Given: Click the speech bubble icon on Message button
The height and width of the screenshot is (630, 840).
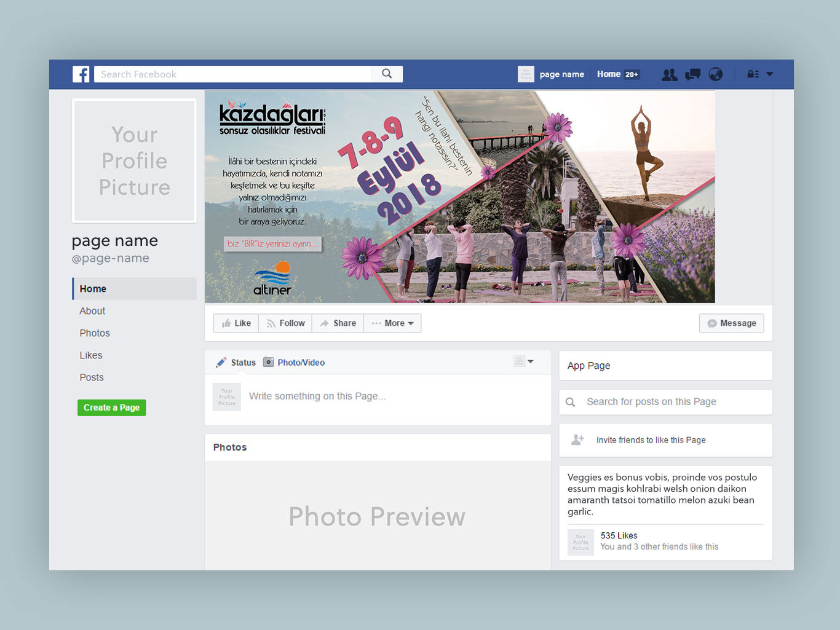Looking at the screenshot, I should (712, 323).
